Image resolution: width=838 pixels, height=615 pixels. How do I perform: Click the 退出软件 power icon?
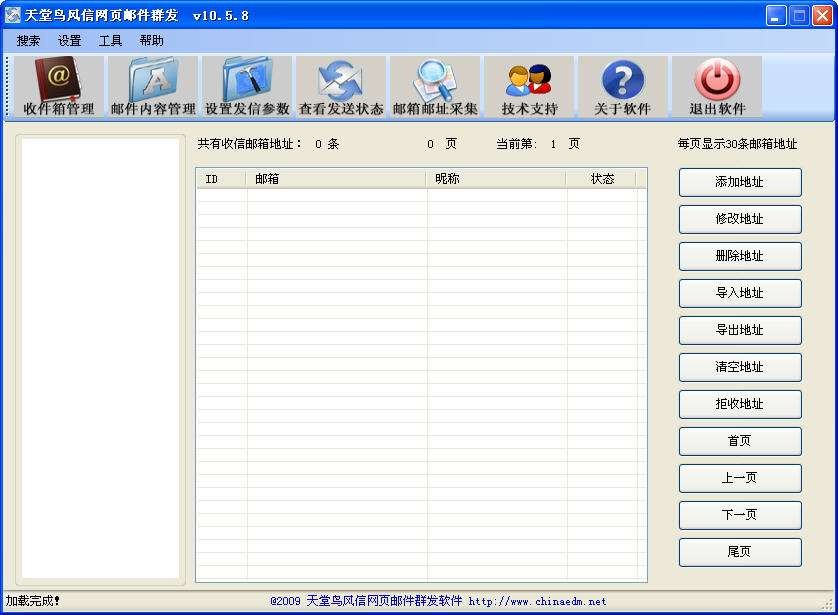click(x=717, y=87)
